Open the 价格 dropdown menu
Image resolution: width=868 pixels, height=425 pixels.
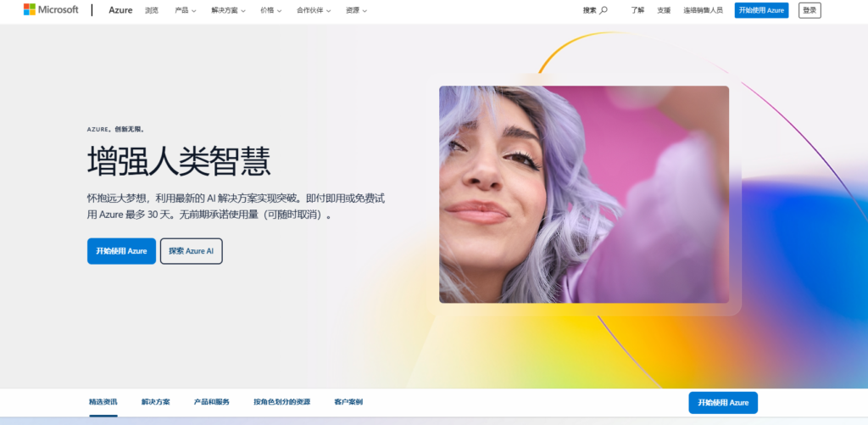[271, 10]
